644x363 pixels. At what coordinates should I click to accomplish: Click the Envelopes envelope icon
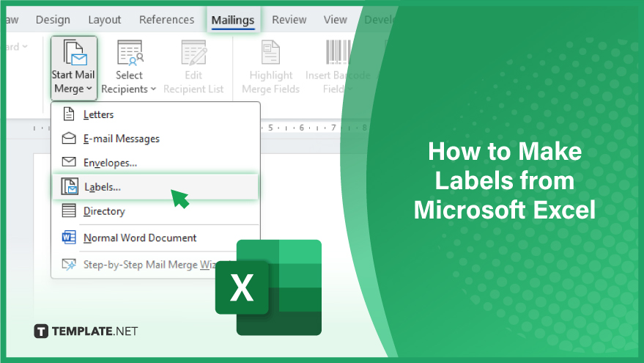pos(69,162)
